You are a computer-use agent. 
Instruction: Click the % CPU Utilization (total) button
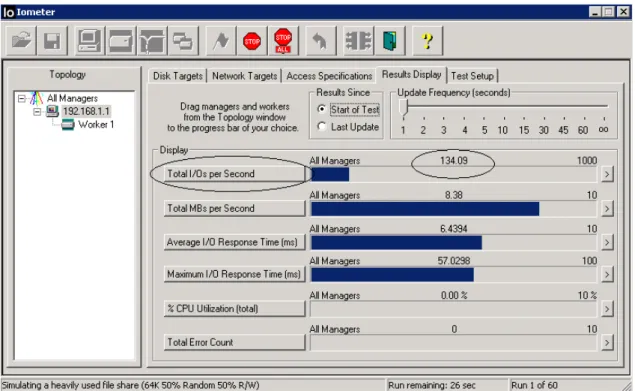point(234,309)
